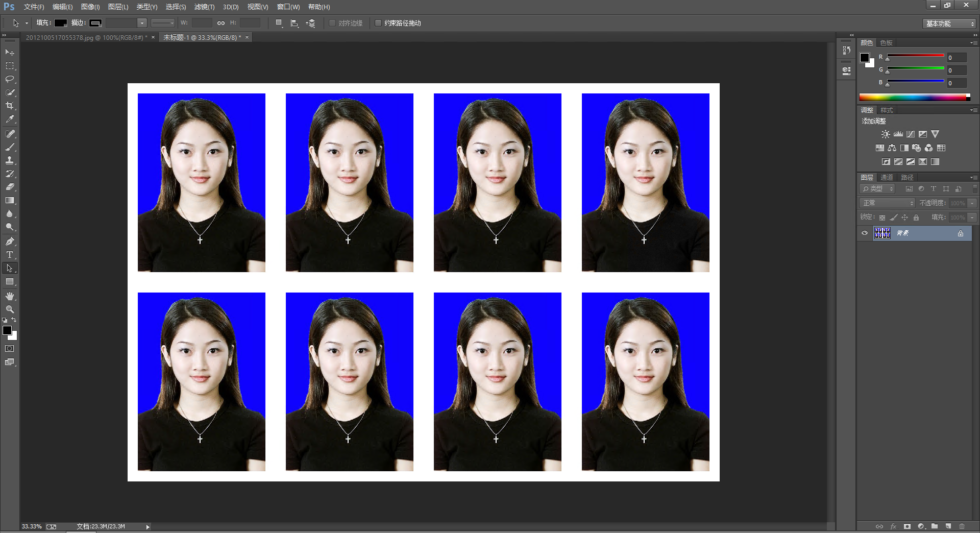Open the 基本功能 workspace dropdown
This screenshot has height=533, width=980.
[x=949, y=23]
